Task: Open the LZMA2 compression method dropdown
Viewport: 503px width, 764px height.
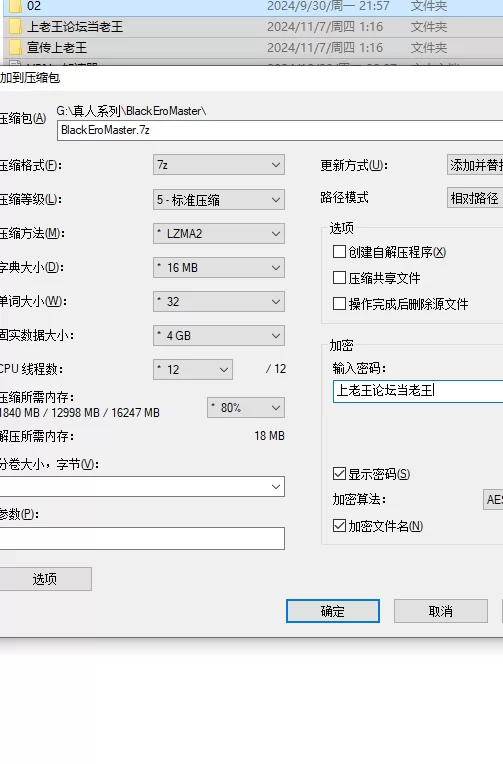Action: (219, 234)
